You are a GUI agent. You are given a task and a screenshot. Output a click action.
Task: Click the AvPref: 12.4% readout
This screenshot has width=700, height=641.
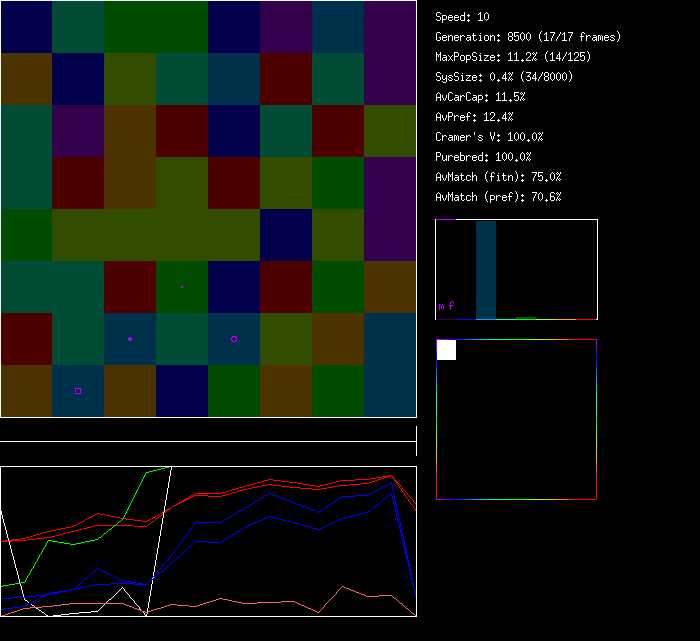[474, 117]
